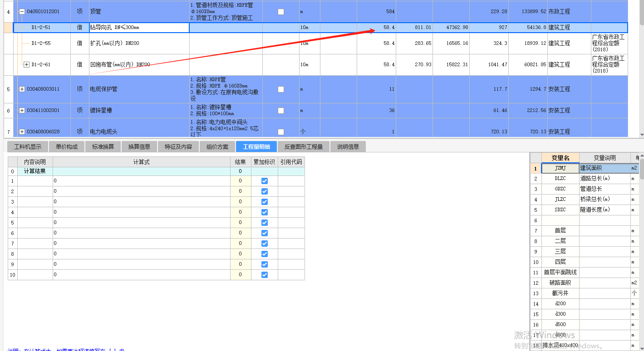Image resolution: width=644 pixels, height=351 pixels.
Task: Click the 市政工程 cell in 顶管 row
Action: click(x=569, y=12)
